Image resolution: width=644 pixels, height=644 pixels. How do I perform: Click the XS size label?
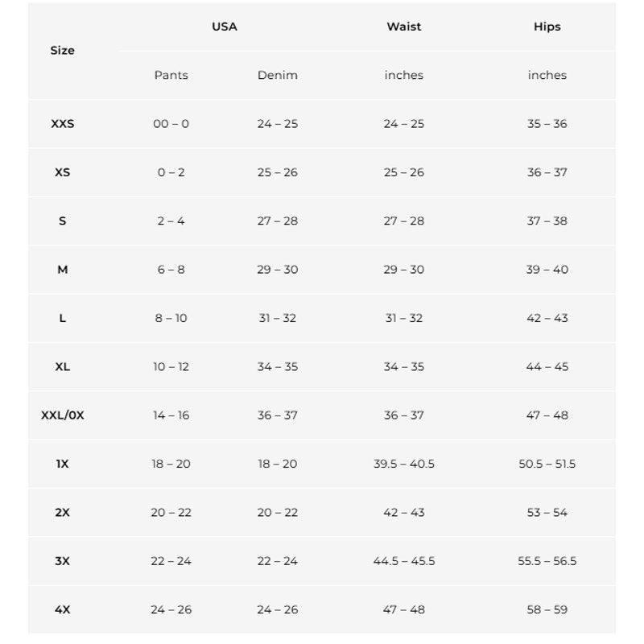coord(63,172)
